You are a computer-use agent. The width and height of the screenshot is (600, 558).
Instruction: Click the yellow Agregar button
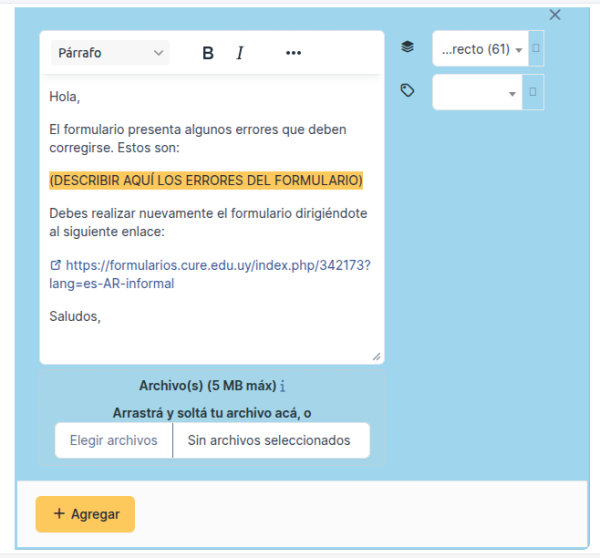click(85, 514)
